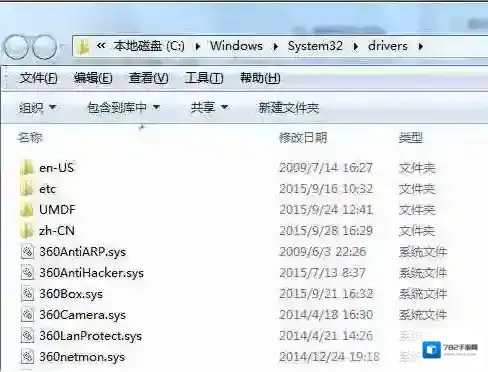Select file 360AntiHacker.sys
Viewport: 488px width, 372px height.
click(92, 273)
